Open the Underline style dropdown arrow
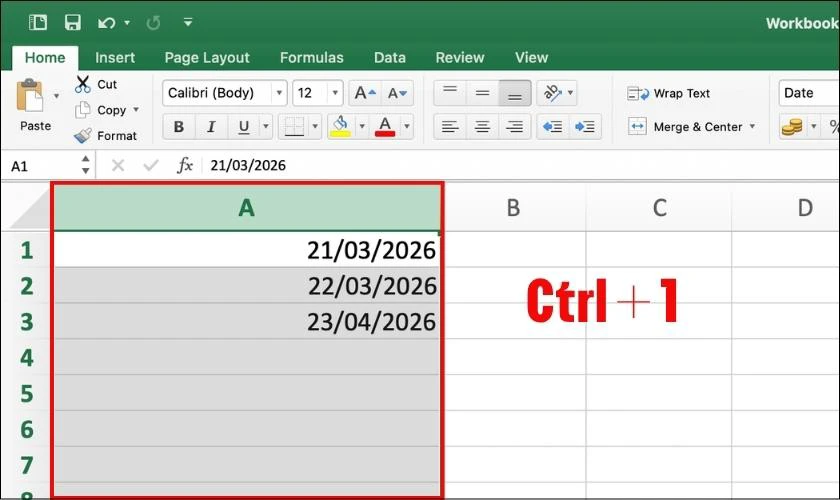This screenshot has width=840, height=500. (x=266, y=127)
